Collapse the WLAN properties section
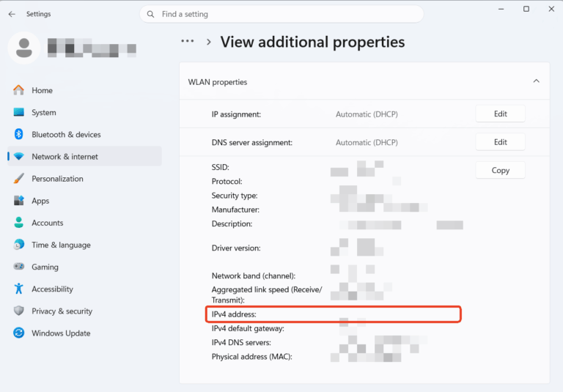The image size is (563, 392). click(x=536, y=81)
